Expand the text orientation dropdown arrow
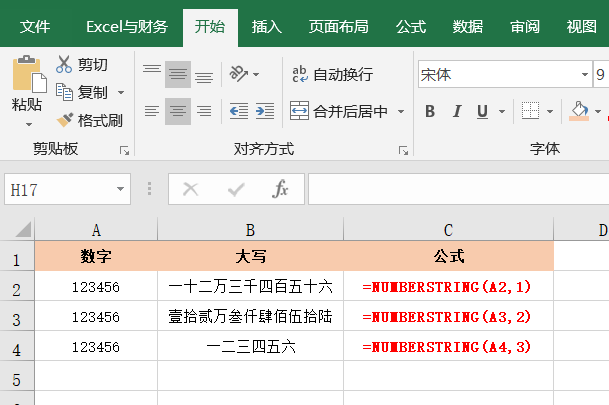609x405 pixels. [256, 74]
